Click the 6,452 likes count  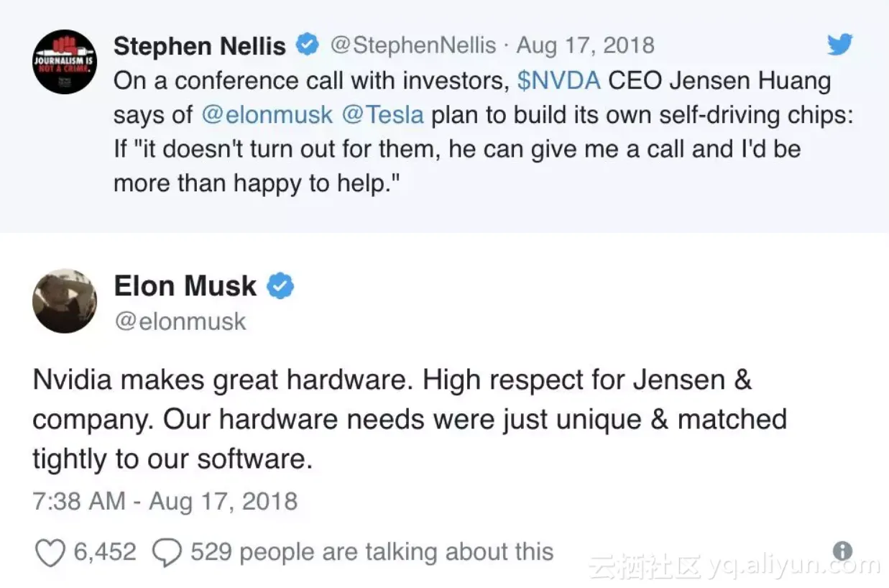point(105,552)
